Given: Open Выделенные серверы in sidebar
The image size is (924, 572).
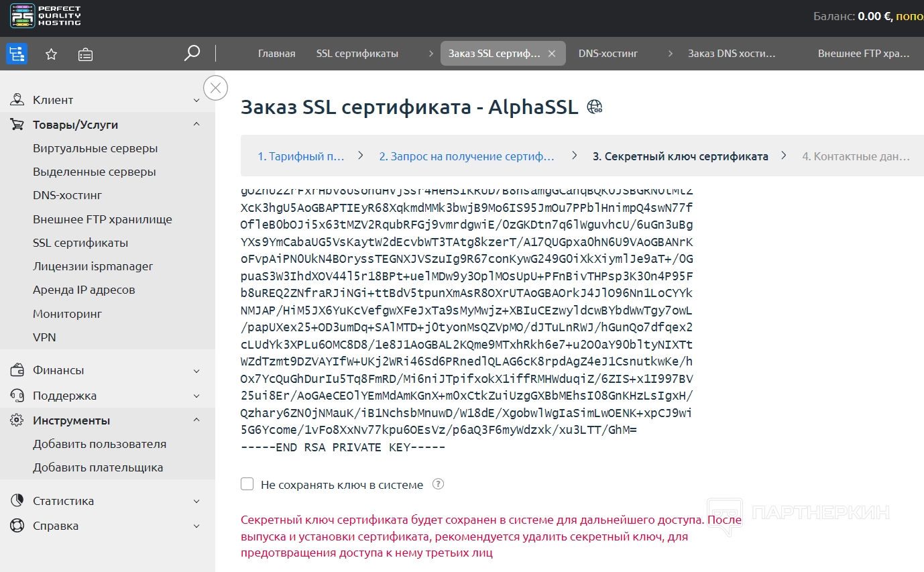Looking at the screenshot, I should pos(95,172).
